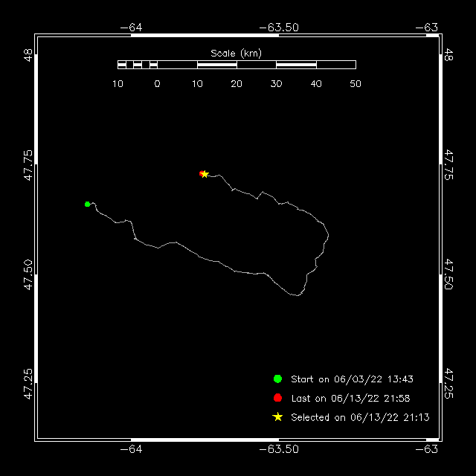Screen dimensions: 476x476
Task: Click the southernmost point of the track
Action: (297, 296)
